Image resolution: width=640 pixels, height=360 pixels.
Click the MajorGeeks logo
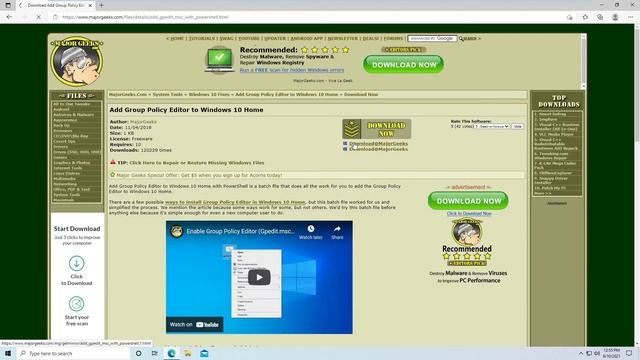click(77, 62)
